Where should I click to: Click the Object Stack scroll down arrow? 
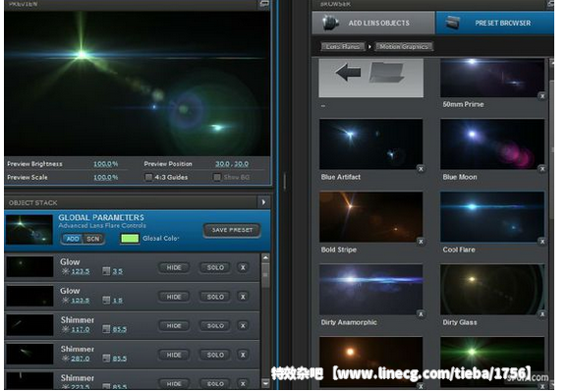tap(265, 382)
